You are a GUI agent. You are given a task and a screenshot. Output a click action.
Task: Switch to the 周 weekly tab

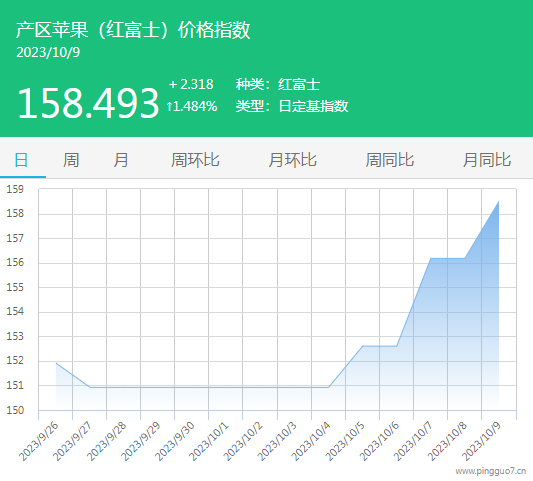pyautogui.click(x=71, y=160)
